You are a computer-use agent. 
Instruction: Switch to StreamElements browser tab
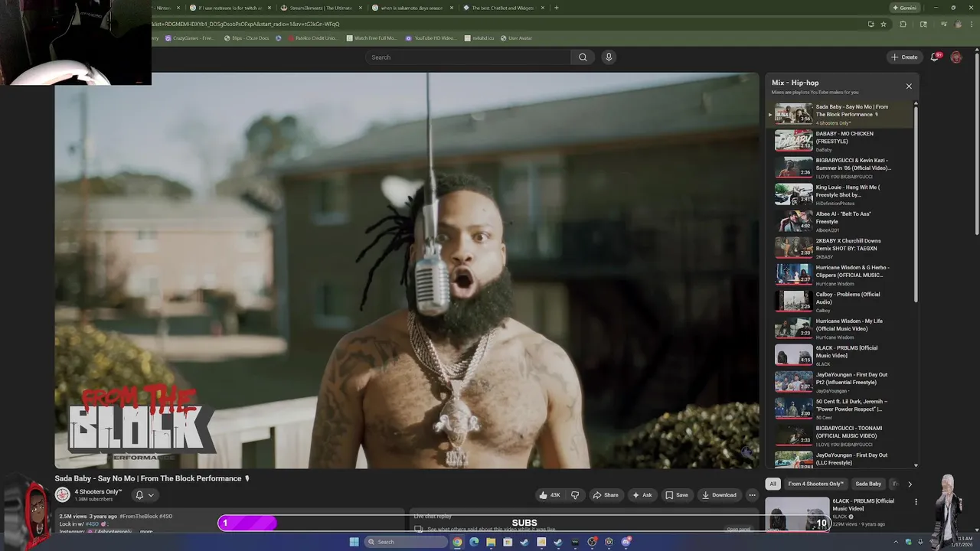[x=321, y=8]
